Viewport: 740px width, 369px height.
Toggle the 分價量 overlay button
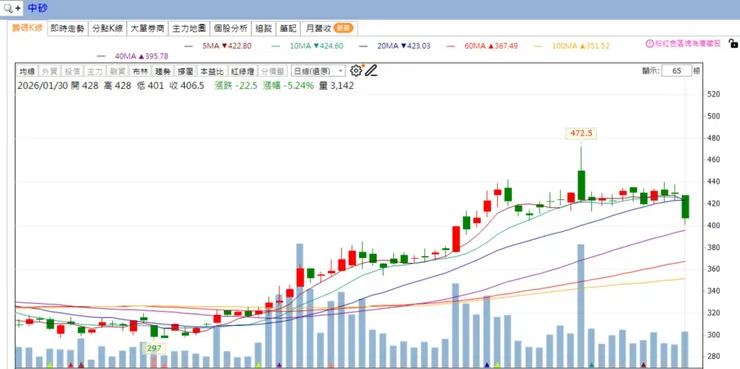(x=273, y=72)
